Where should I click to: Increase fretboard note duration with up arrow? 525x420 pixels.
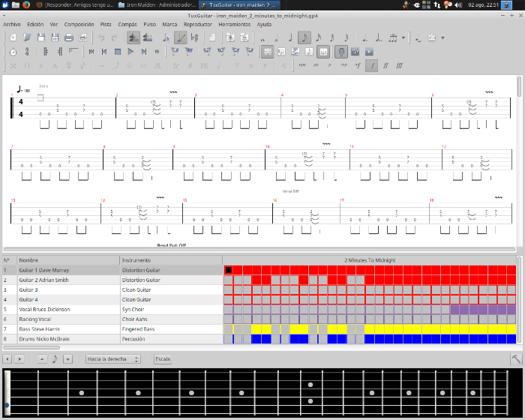(42, 359)
